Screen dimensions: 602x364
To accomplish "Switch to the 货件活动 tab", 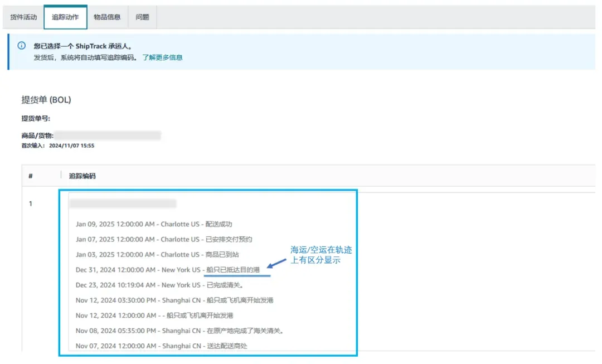I will point(22,17).
